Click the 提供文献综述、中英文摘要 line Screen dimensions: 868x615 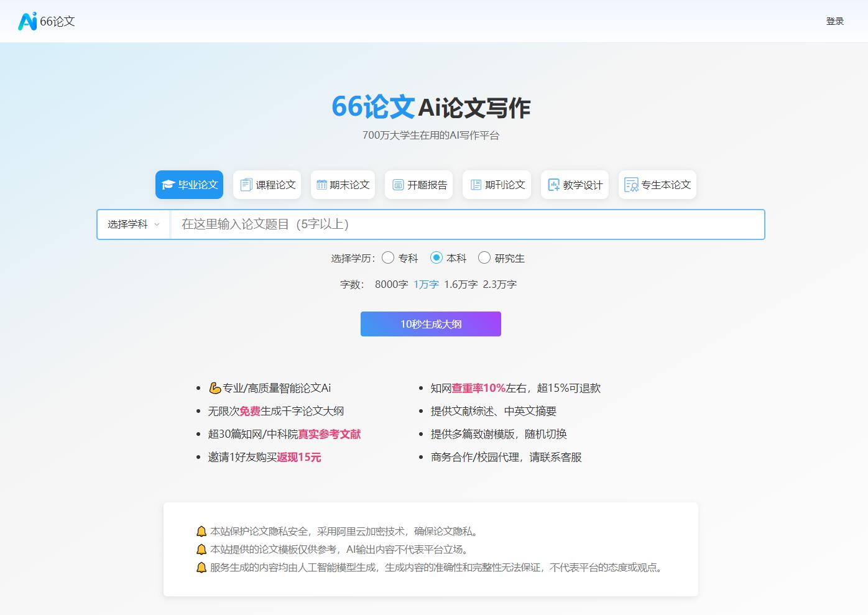(494, 411)
